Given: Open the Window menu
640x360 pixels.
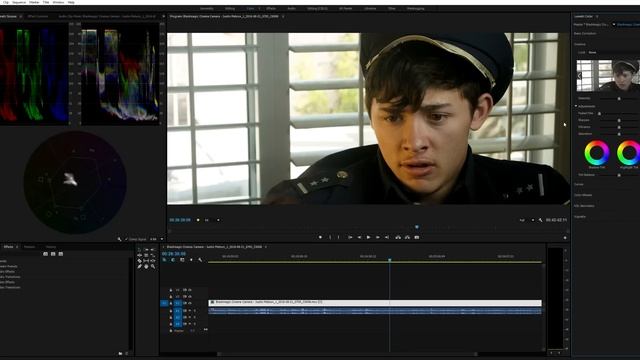Looking at the screenshot, I should pyautogui.click(x=58, y=2).
